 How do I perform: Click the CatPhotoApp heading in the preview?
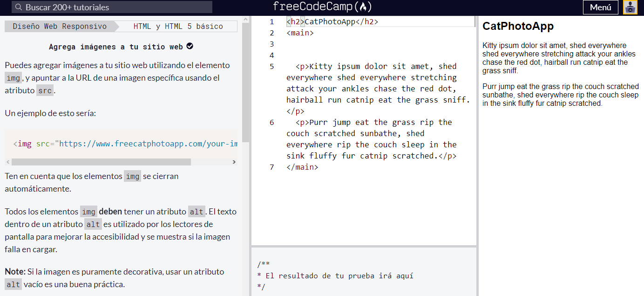pos(518,26)
